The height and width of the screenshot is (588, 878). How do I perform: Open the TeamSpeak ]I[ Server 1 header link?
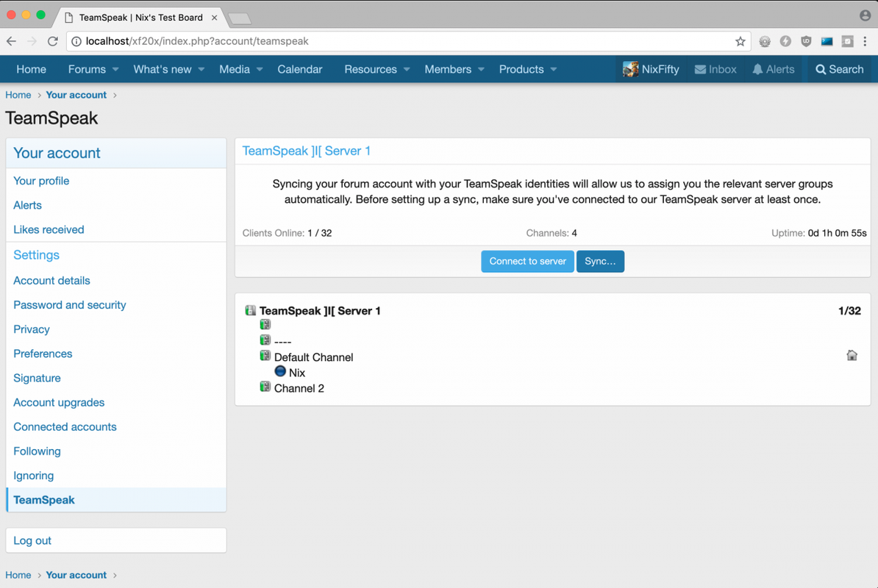tap(307, 151)
